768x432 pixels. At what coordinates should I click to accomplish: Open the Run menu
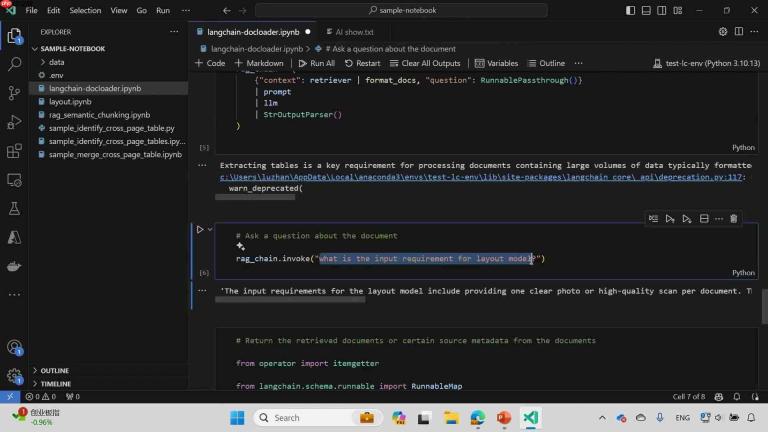pos(163,10)
